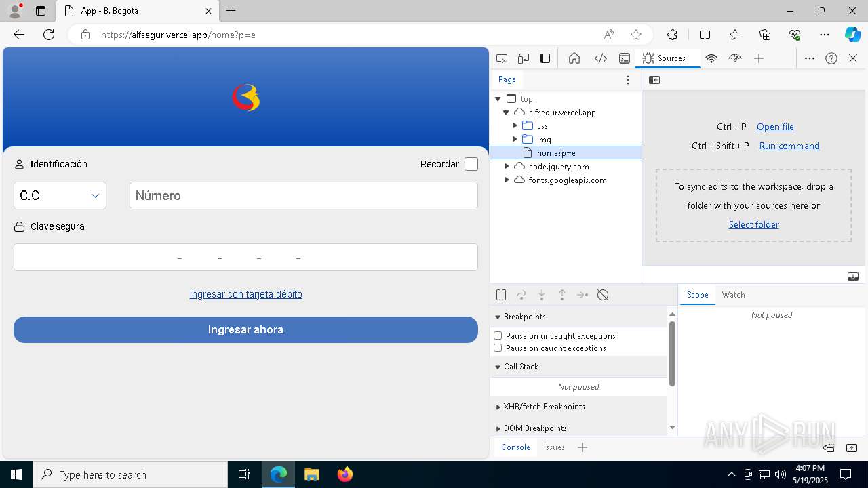868x488 pixels.
Task: Select the Page navigator tab
Action: tap(507, 79)
